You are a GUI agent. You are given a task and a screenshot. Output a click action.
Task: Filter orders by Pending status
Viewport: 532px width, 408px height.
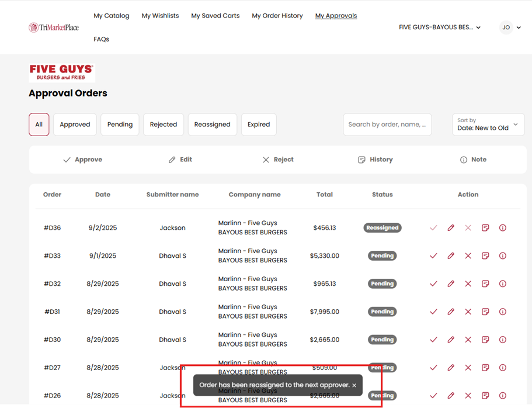pos(120,125)
